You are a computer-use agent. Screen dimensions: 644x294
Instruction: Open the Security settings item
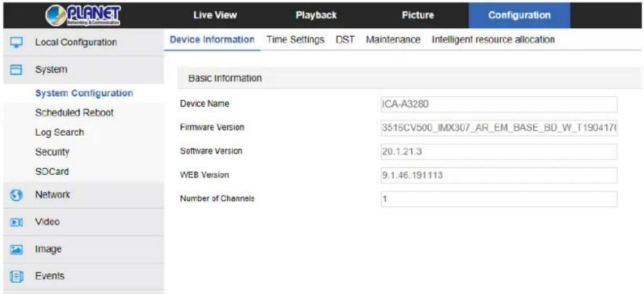click(x=52, y=152)
